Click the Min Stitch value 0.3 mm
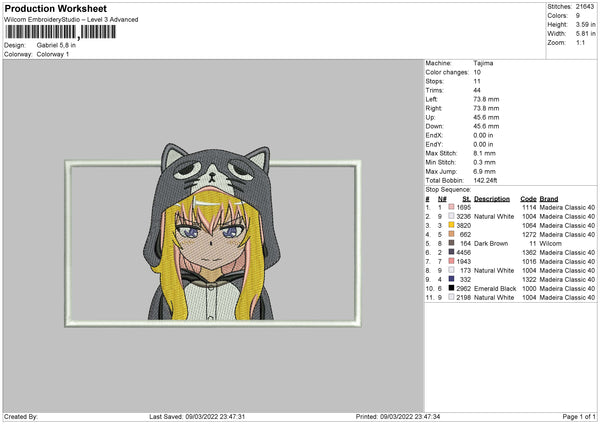The height and width of the screenshot is (424, 600). pyautogui.click(x=484, y=162)
